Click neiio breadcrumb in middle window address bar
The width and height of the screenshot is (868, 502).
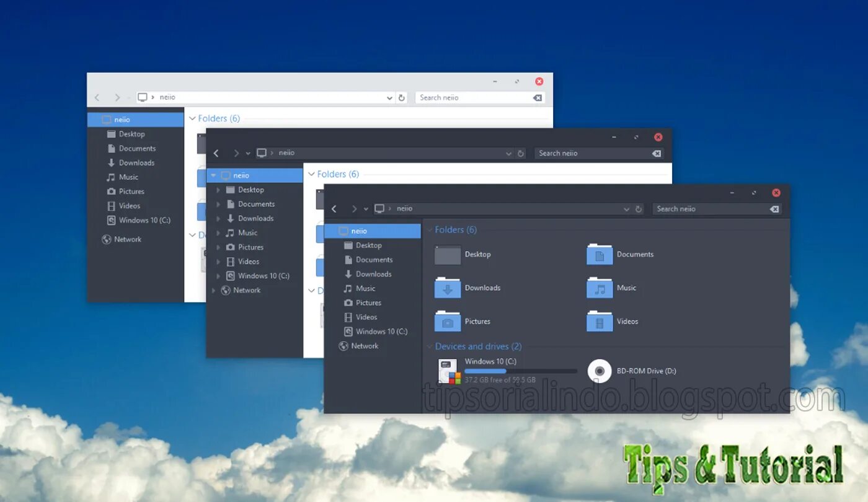286,153
